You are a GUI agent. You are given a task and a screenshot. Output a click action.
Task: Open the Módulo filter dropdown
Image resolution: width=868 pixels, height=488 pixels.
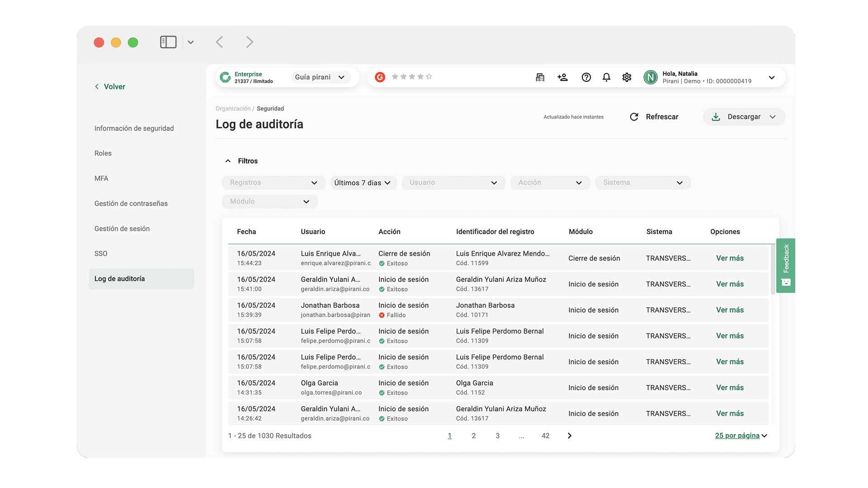[x=269, y=202]
